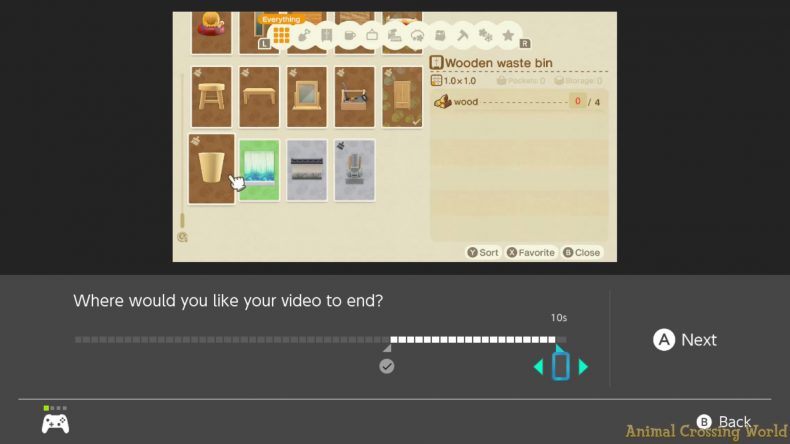The image size is (790, 444).
Task: Choose the wooden mirror recipe card
Action: tap(307, 97)
